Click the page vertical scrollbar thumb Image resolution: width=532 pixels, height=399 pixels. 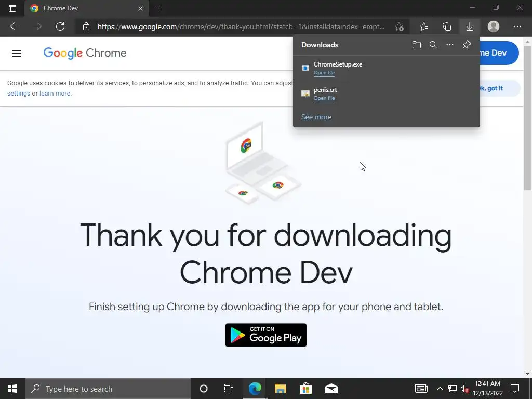tap(527, 117)
